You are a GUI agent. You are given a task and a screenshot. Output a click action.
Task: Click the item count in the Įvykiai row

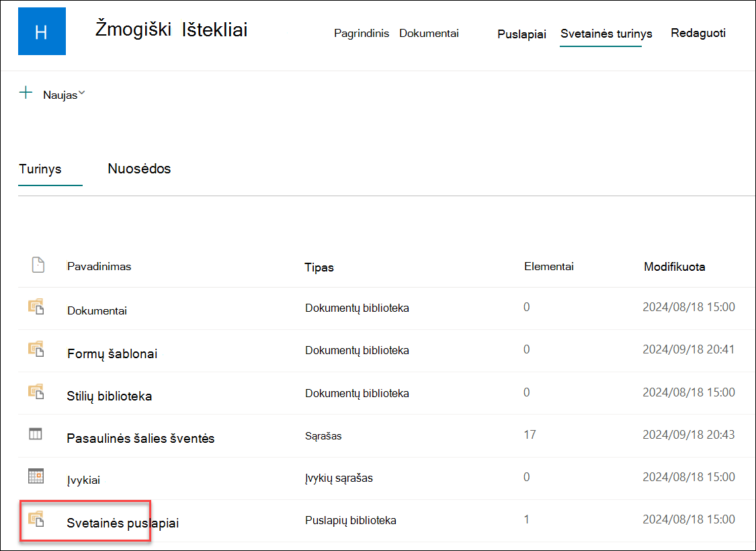(526, 477)
